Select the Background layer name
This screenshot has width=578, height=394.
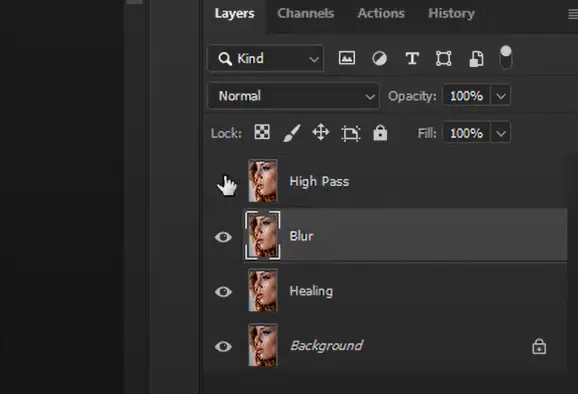pos(327,346)
